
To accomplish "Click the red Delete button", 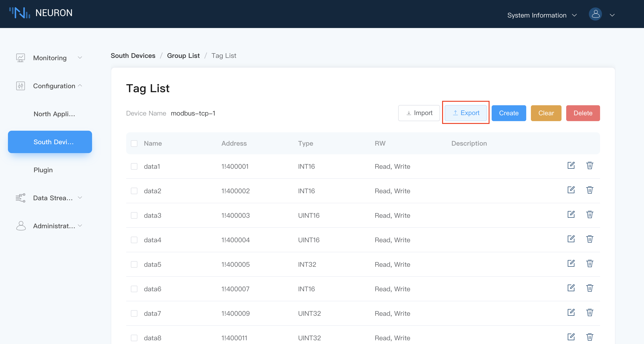I will click(583, 113).
